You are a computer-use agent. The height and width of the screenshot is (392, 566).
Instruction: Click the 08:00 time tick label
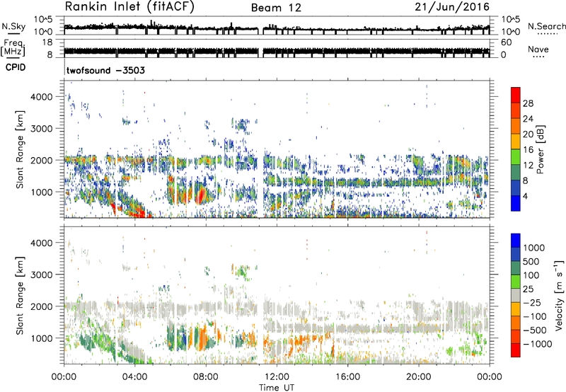coord(206,377)
